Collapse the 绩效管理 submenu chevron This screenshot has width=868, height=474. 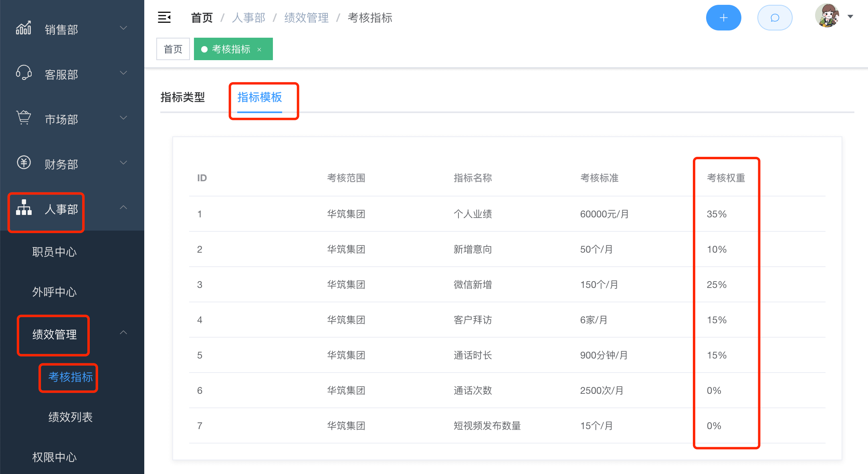pos(123,333)
